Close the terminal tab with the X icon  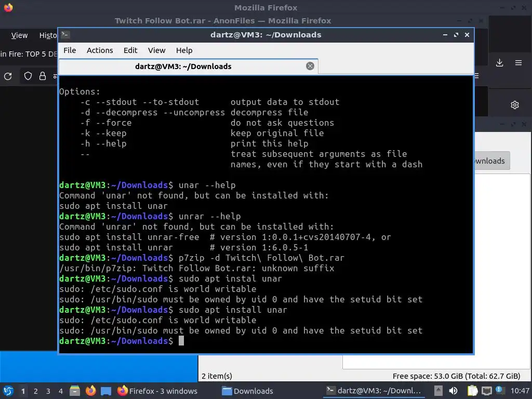[310, 66]
